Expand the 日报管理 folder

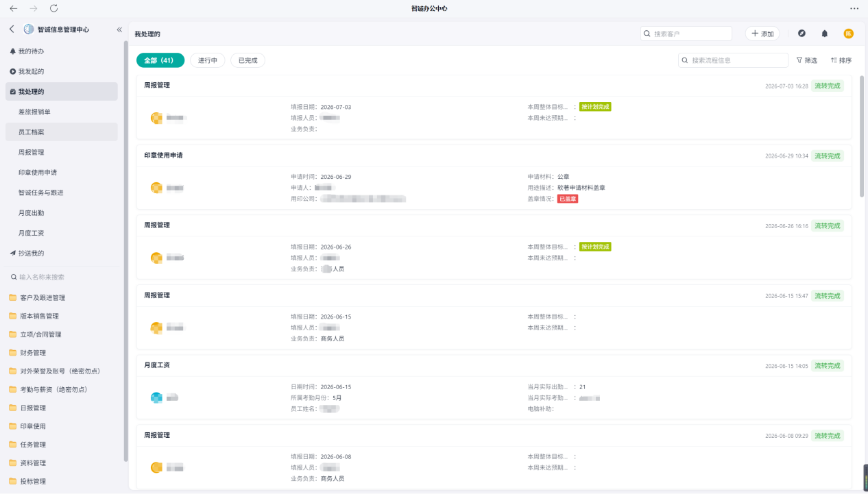pyautogui.click(x=62, y=408)
